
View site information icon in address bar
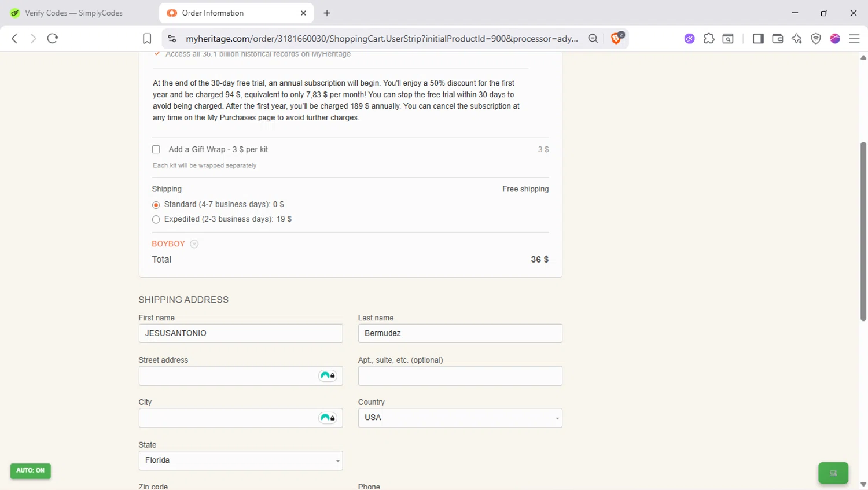coord(172,39)
